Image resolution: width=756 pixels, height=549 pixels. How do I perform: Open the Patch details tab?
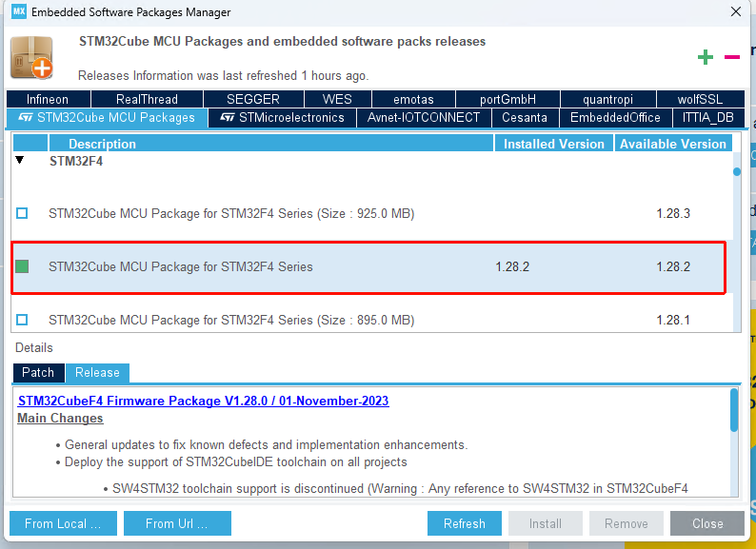pos(38,372)
